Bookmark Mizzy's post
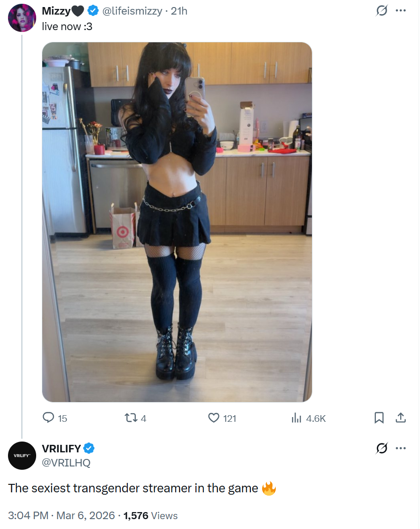420x529 pixels. (x=379, y=418)
